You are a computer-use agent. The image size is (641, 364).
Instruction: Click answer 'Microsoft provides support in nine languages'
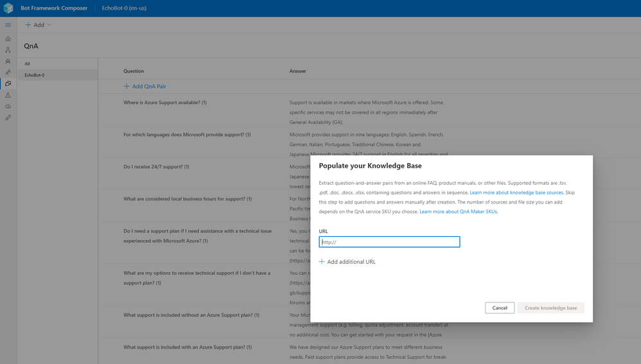click(368, 144)
